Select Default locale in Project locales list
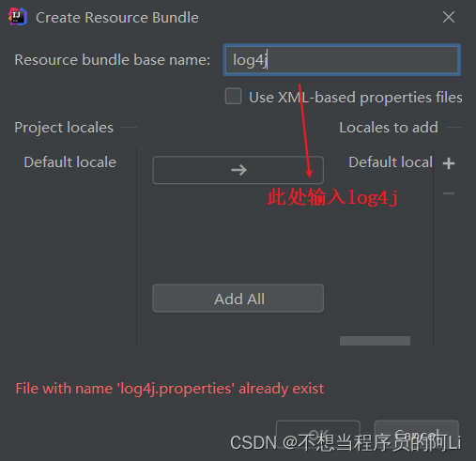The width and height of the screenshot is (476, 461). click(70, 162)
